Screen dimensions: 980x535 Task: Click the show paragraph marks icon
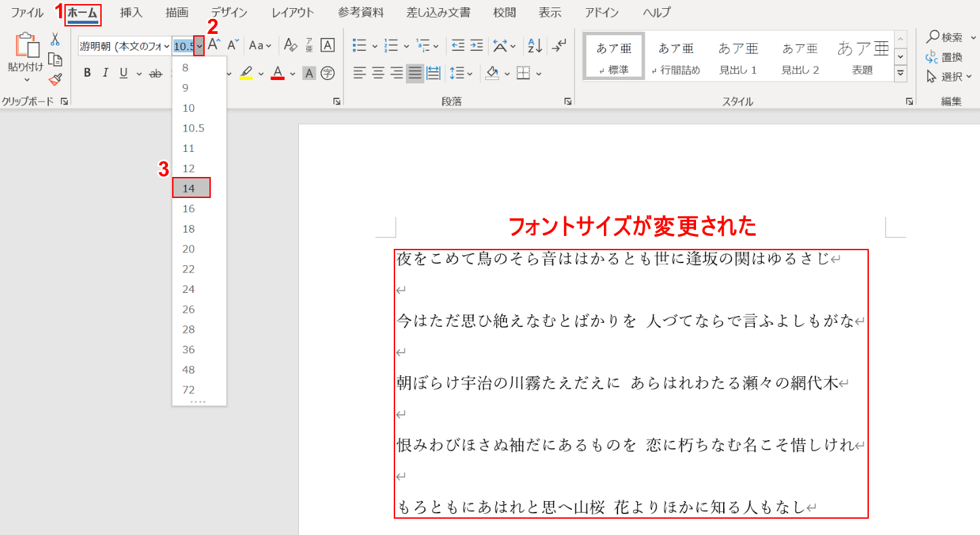pos(559,45)
